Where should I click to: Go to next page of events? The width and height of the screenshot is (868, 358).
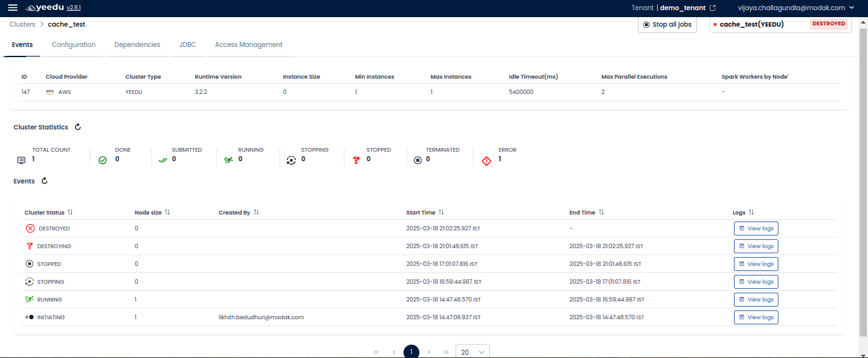point(429,352)
